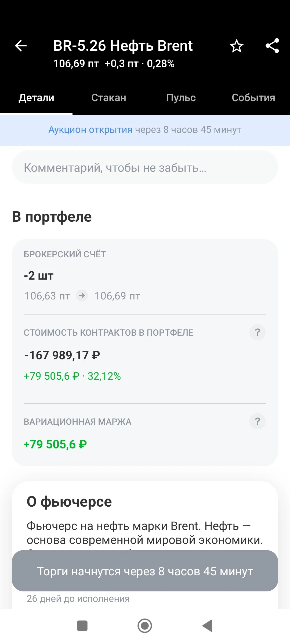
Task: Open the События tab
Action: pos(253,98)
